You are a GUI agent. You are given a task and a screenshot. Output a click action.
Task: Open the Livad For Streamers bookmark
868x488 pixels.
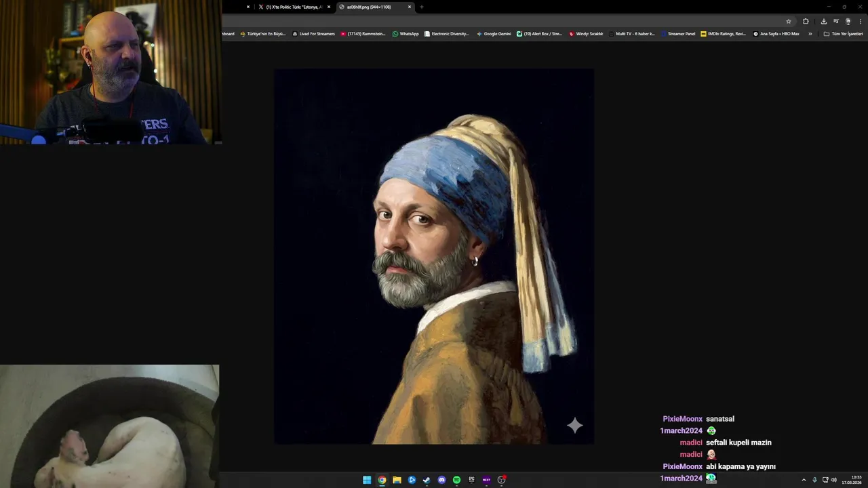(314, 34)
